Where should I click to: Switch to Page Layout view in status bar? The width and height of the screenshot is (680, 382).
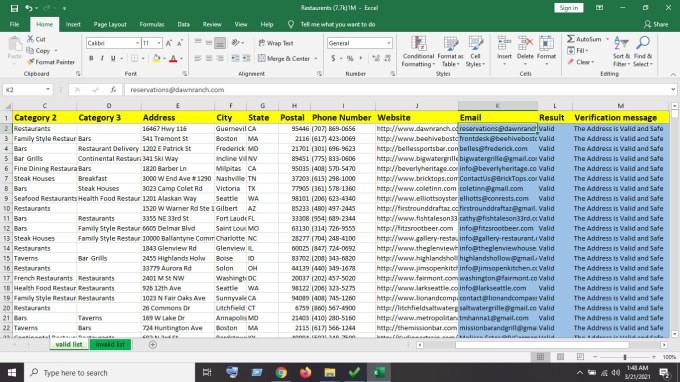[x=560, y=357]
